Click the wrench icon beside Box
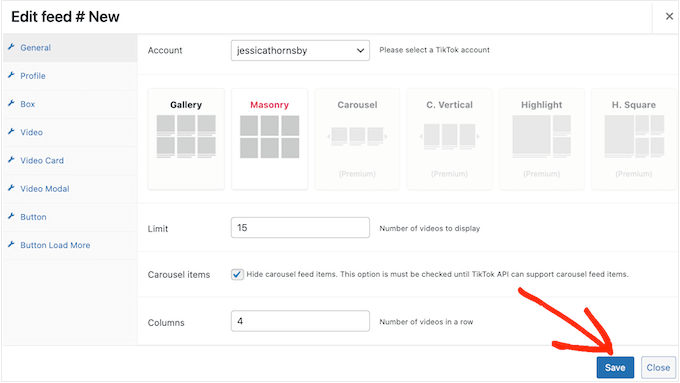680x383 pixels. (11, 103)
